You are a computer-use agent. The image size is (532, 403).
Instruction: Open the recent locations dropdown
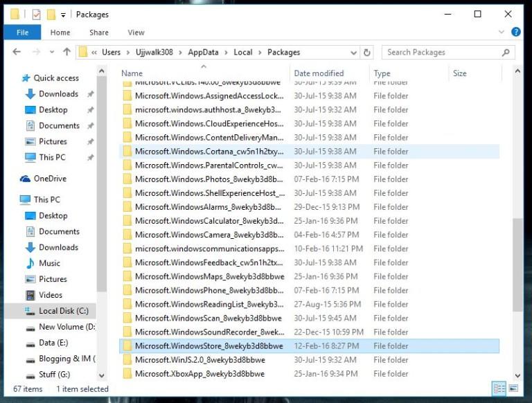52,52
